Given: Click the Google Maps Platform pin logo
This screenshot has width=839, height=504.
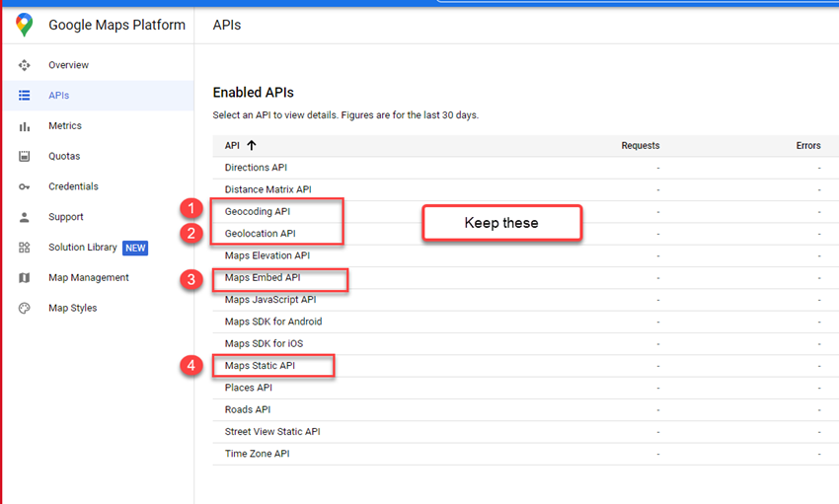Looking at the screenshot, I should click(x=25, y=25).
